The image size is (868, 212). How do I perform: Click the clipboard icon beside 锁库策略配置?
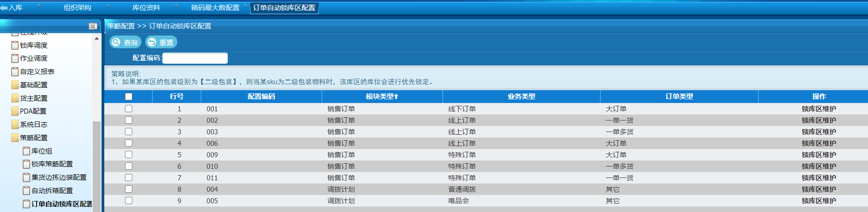tap(26, 164)
